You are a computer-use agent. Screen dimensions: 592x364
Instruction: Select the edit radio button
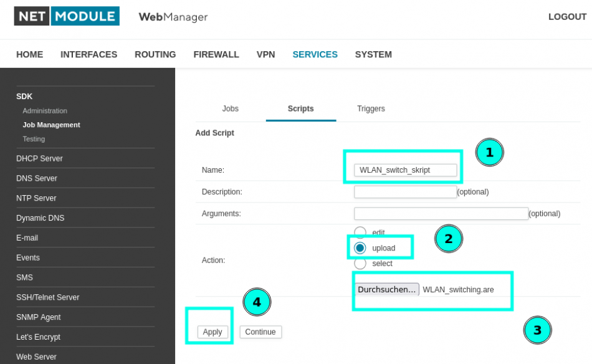coord(360,232)
